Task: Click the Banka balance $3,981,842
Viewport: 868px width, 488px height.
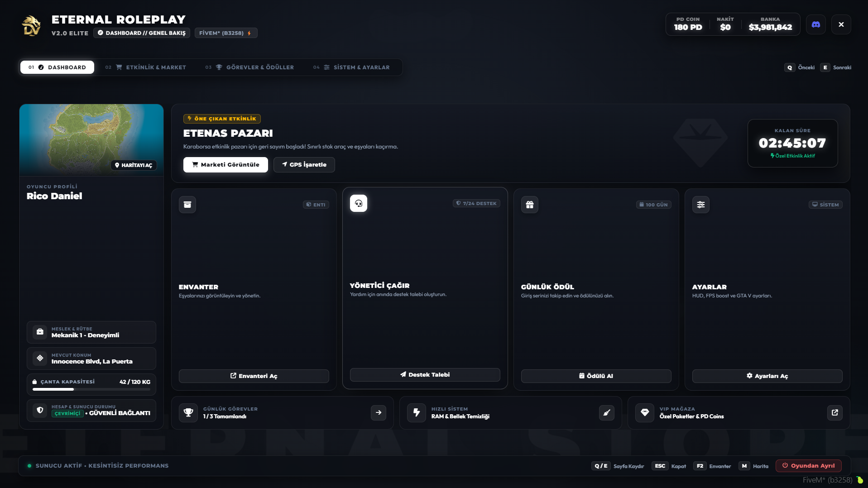Action: pyautogui.click(x=770, y=27)
